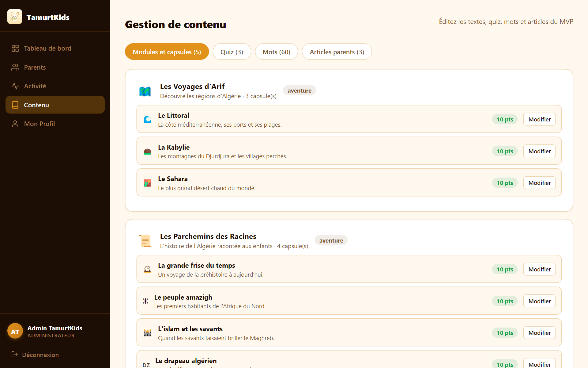Click the Les Parchemins des Racines module title
588x368 pixels.
point(208,236)
